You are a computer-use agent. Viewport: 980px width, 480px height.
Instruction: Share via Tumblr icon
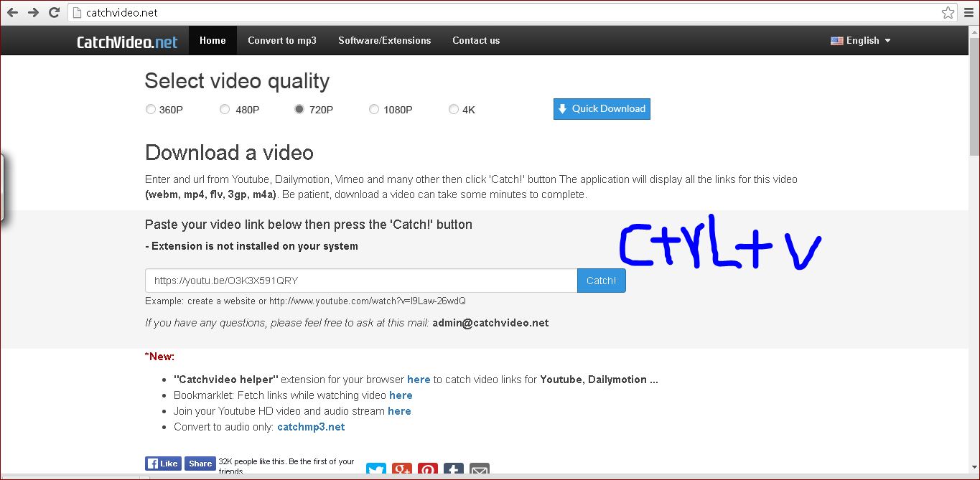click(453, 471)
